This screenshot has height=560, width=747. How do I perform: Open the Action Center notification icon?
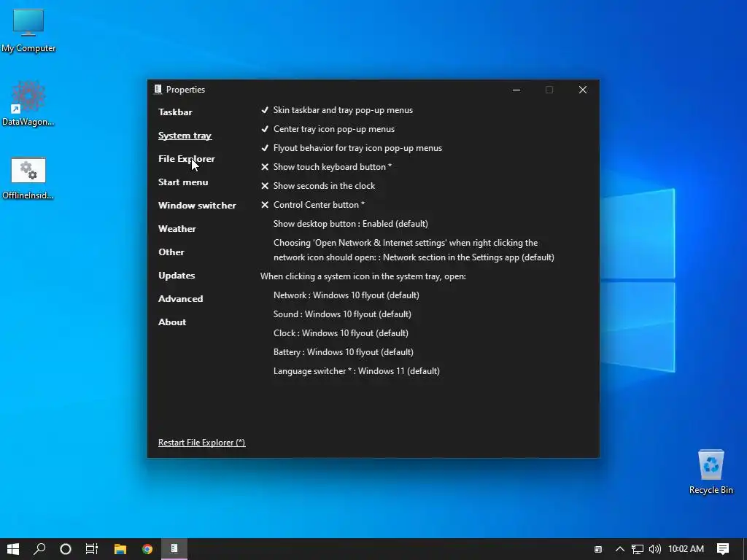[x=723, y=549]
